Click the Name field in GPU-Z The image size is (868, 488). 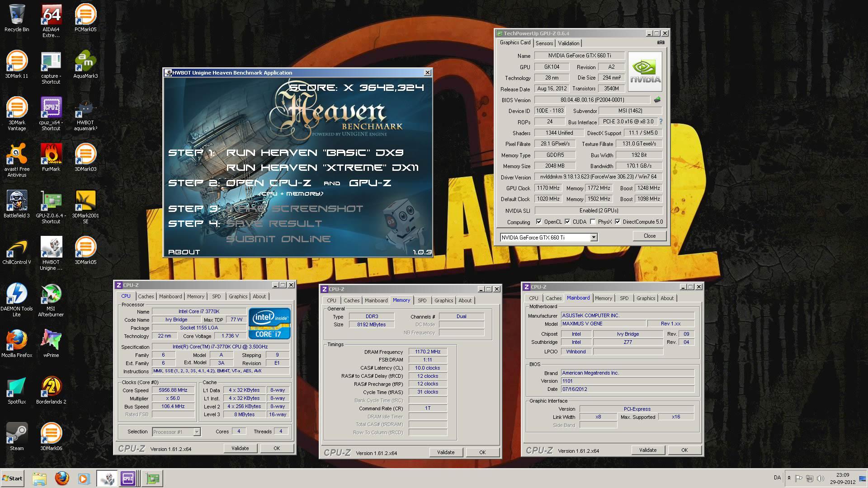coord(580,56)
